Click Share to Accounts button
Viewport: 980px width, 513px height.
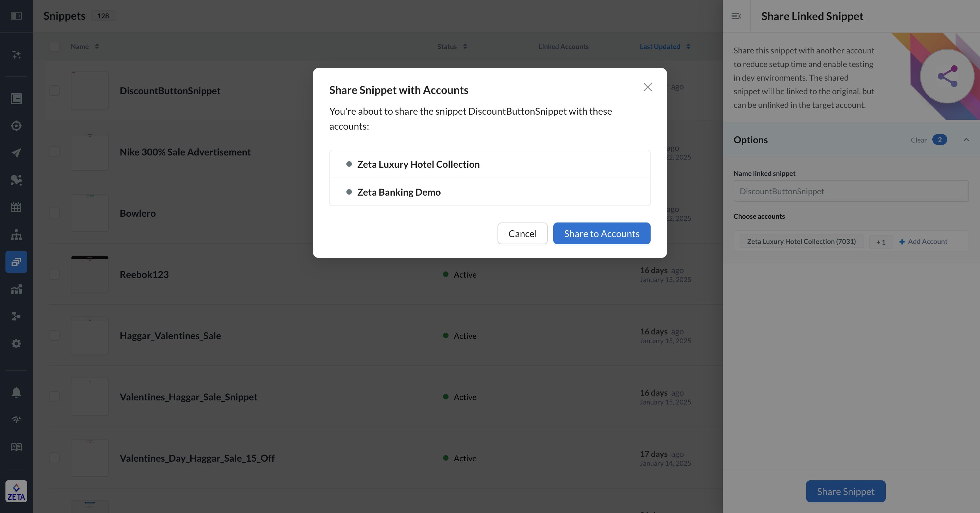coord(602,233)
